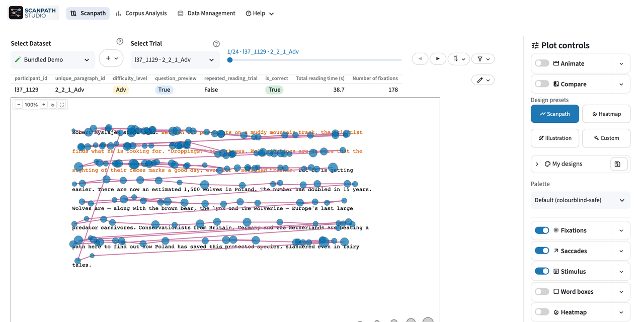The height and width of the screenshot is (322, 644).
Task: Select the Heatmap design preset button
Action: pos(606,114)
